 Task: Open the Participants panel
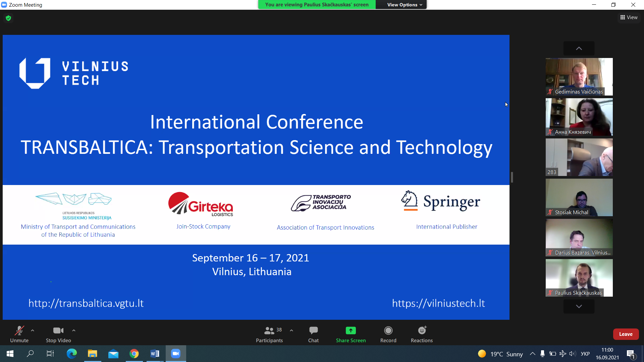[269, 334]
